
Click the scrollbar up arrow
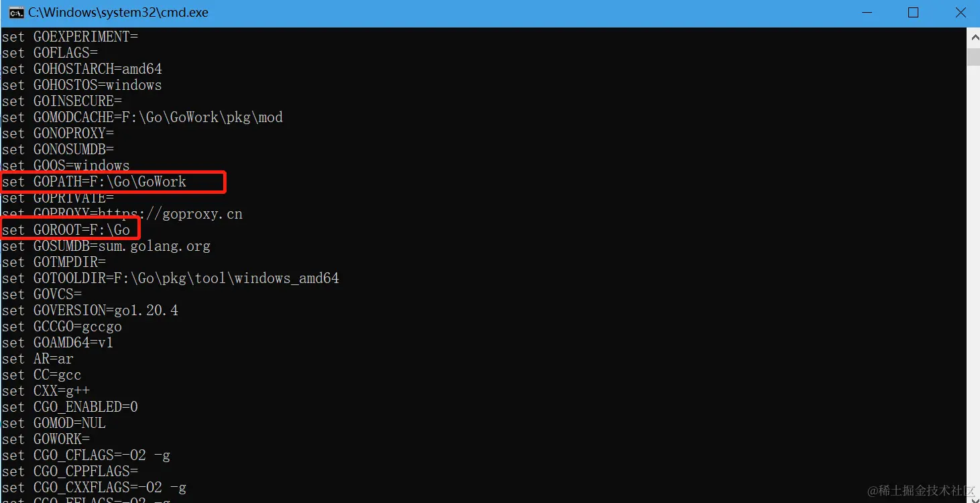(x=973, y=38)
